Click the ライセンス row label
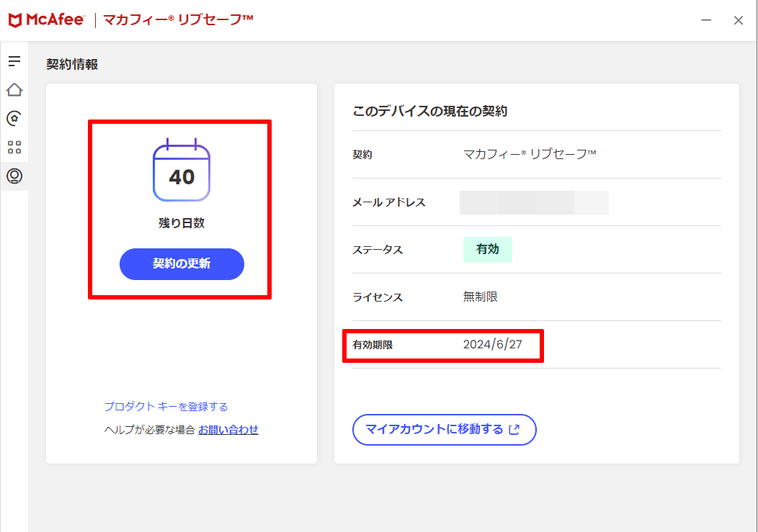 (378, 297)
